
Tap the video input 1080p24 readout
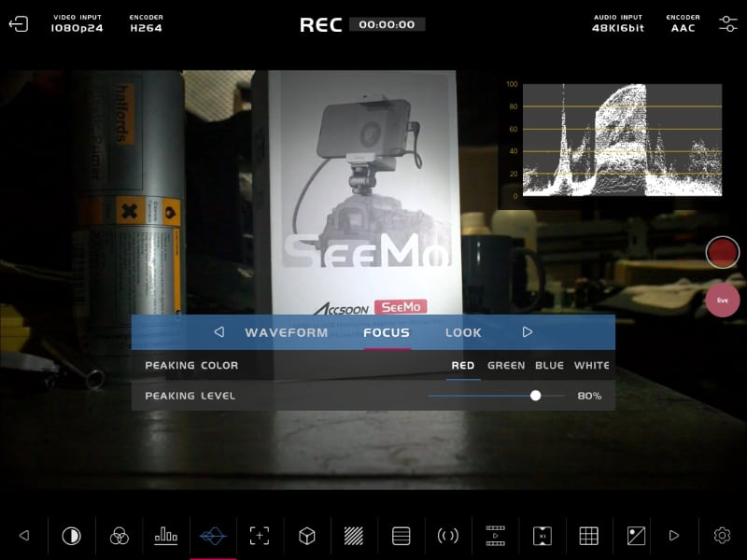coord(78,23)
